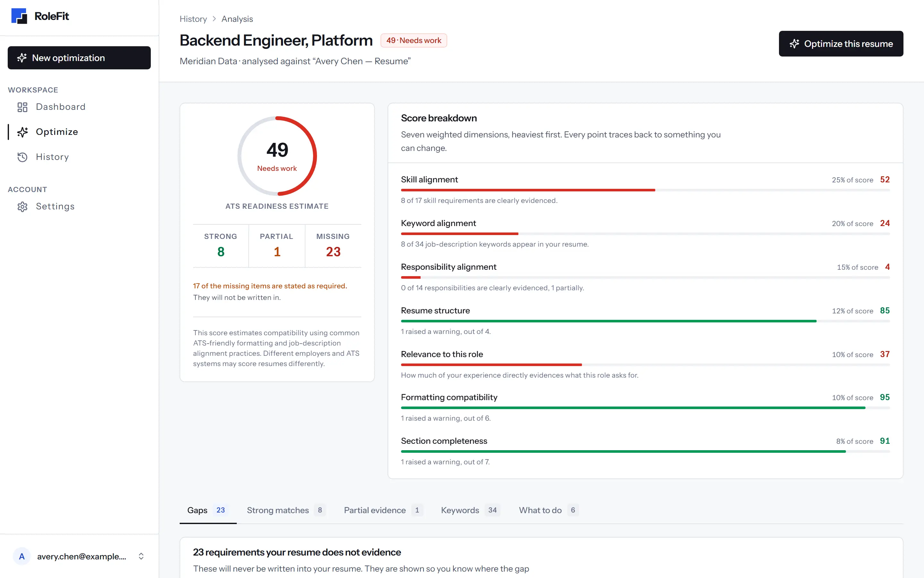924x578 pixels.
Task: Click the 49 · Needs work badge
Action: 414,40
